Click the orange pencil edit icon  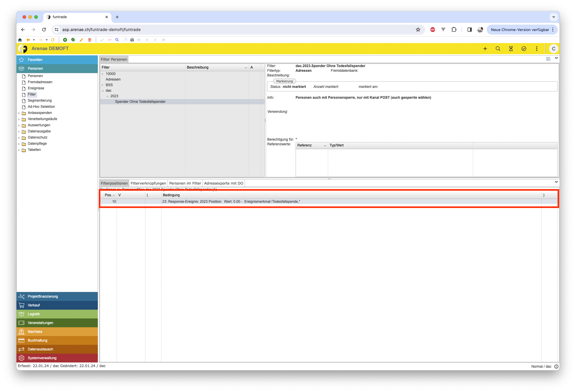click(81, 40)
